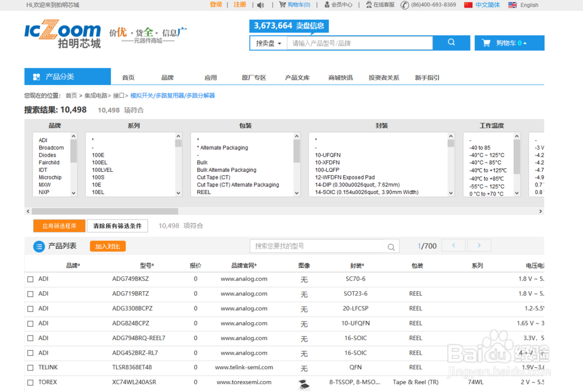Click the speaker announcement icon in top bar
This screenshot has height=392, width=583.
click(x=261, y=5)
